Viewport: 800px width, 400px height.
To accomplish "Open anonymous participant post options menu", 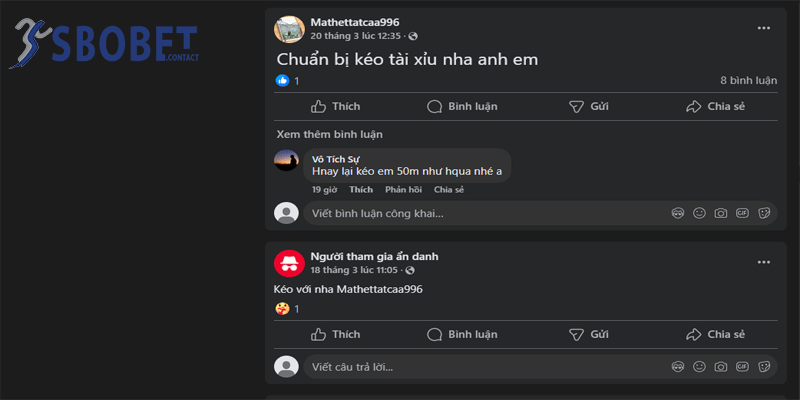I will 764,263.
